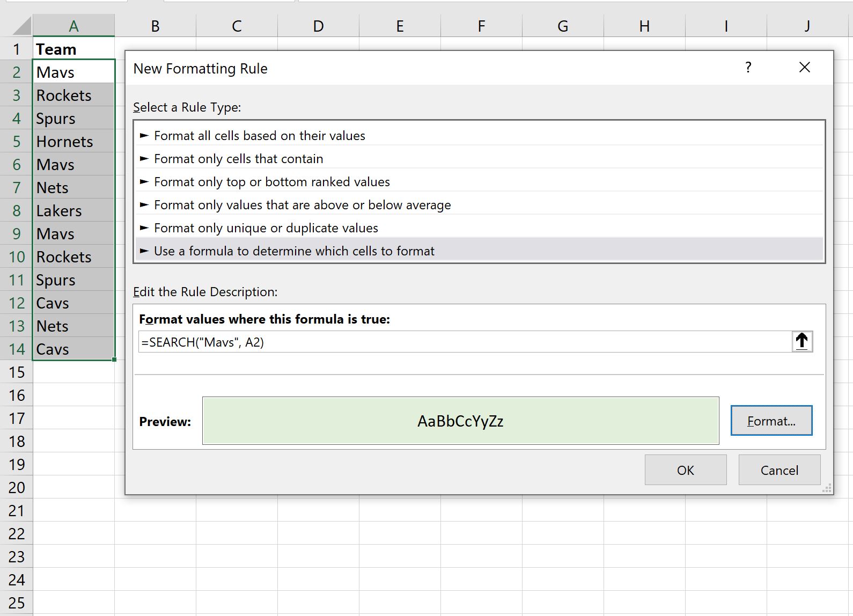
Task: Select row 12 header
Action: [x=16, y=303]
